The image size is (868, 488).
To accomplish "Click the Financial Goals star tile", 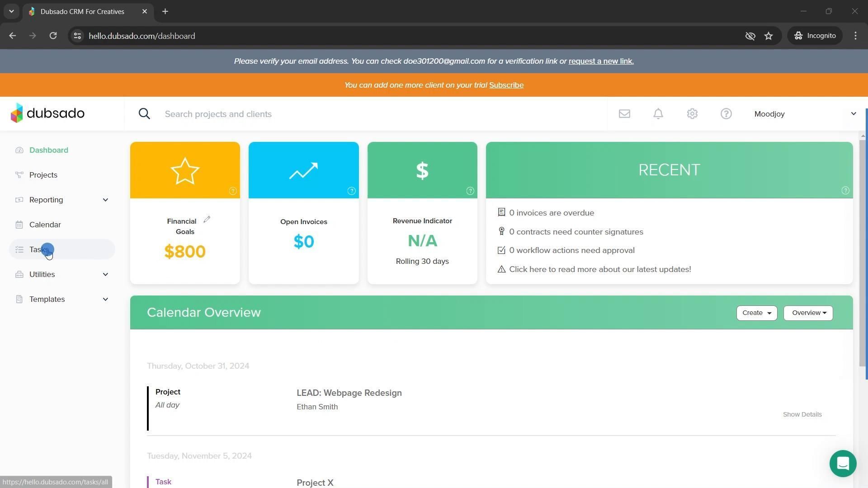I will (185, 170).
